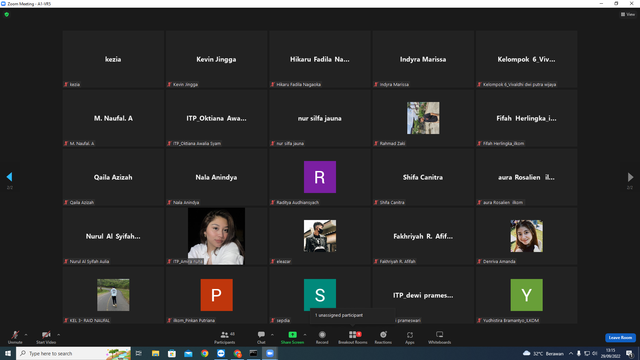Click the M. Naufal. A name label
Viewport: 640px width, 360px height.
pyautogui.click(x=113, y=118)
